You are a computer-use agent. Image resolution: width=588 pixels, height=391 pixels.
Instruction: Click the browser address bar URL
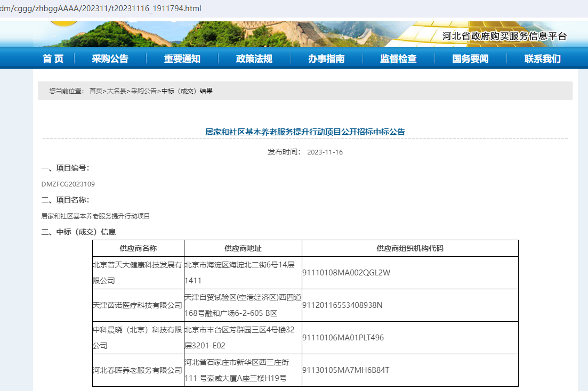click(x=101, y=8)
